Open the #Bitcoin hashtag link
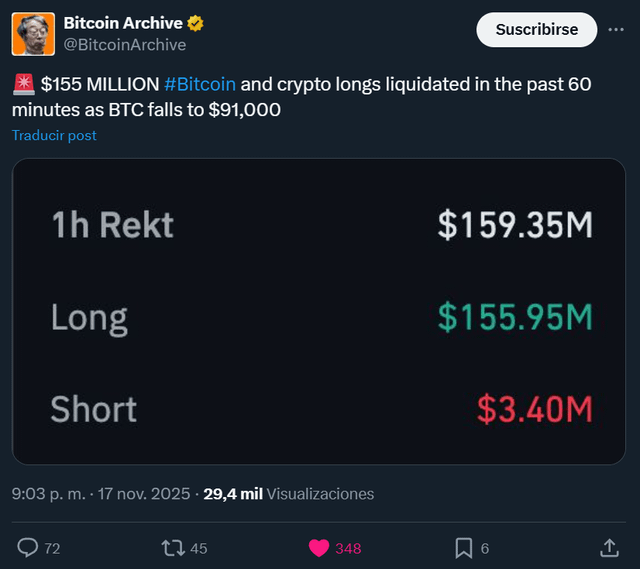This screenshot has width=640, height=569. (x=199, y=84)
